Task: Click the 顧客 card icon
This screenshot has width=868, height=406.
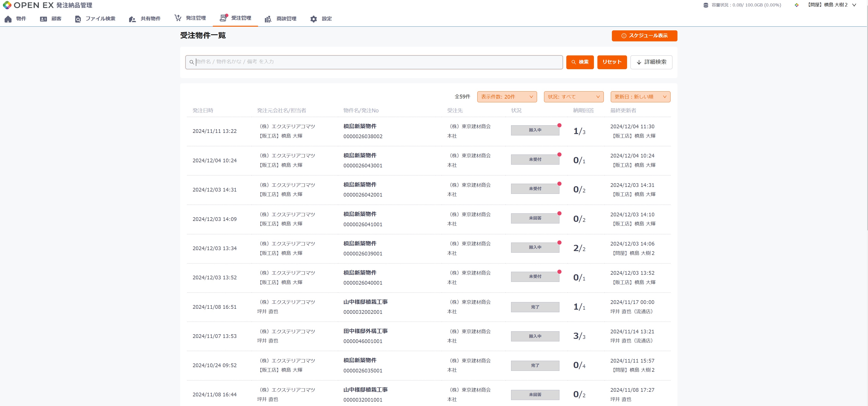Action: 43,19
